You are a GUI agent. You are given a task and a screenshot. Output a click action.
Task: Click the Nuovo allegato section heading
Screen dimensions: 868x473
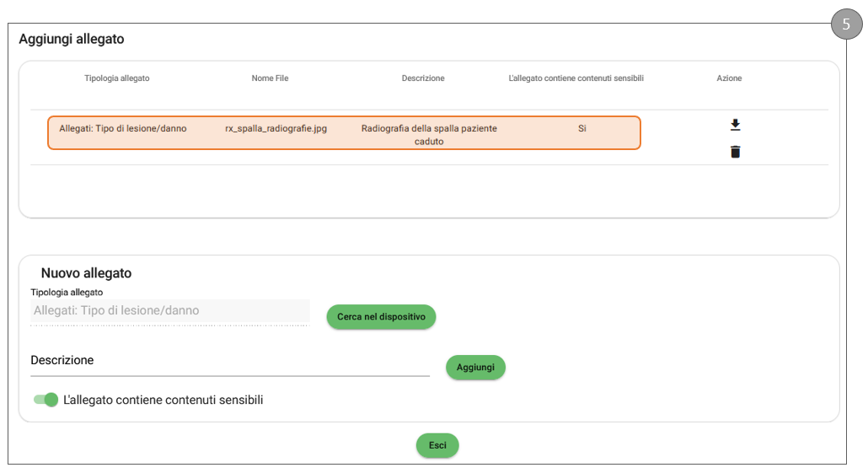pyautogui.click(x=86, y=273)
